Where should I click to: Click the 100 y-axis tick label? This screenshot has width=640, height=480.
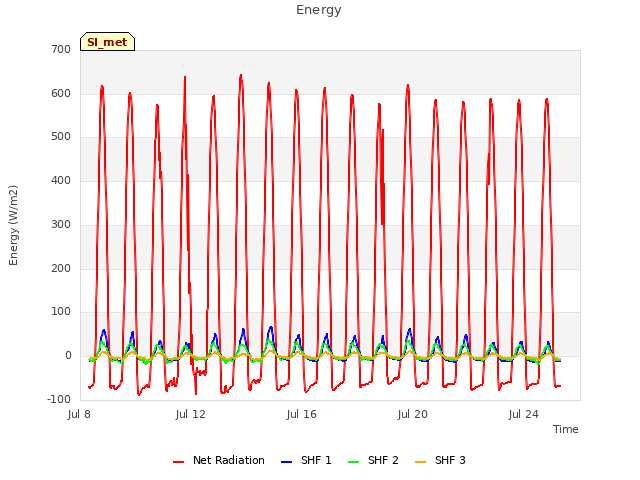(x=61, y=312)
